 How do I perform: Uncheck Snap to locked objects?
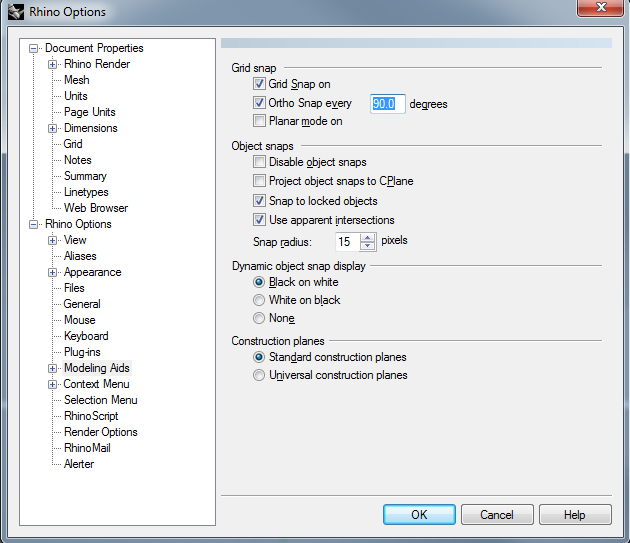tap(259, 200)
